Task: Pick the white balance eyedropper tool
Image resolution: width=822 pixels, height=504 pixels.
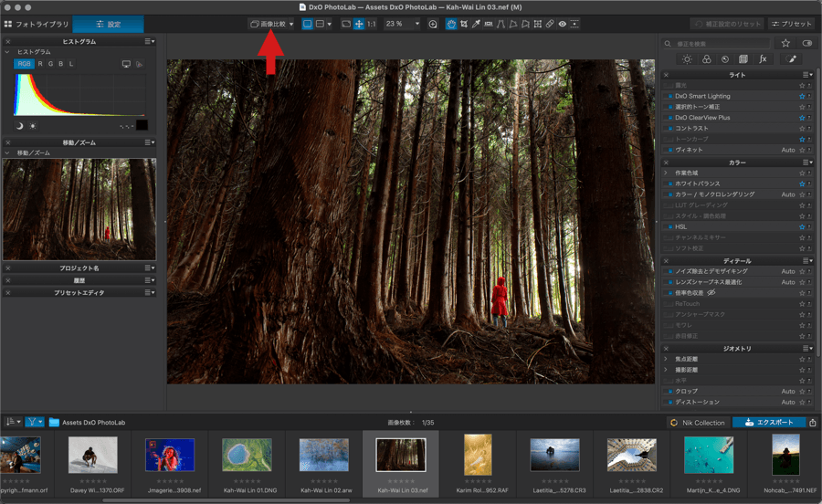Action: [x=476, y=24]
